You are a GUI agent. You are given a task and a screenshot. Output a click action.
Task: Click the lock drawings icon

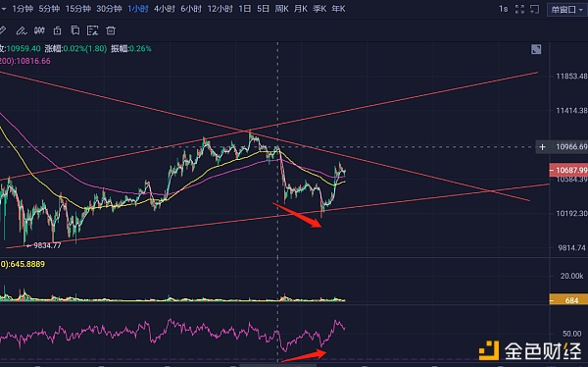tap(58, 30)
